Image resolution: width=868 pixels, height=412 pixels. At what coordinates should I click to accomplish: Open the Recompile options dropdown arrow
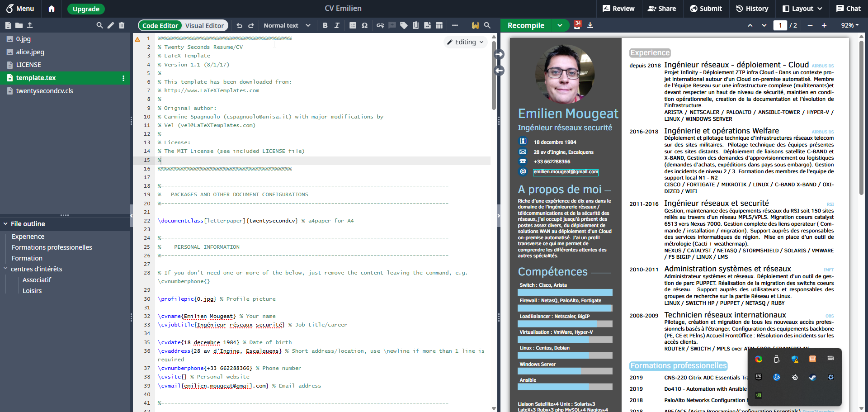(560, 25)
